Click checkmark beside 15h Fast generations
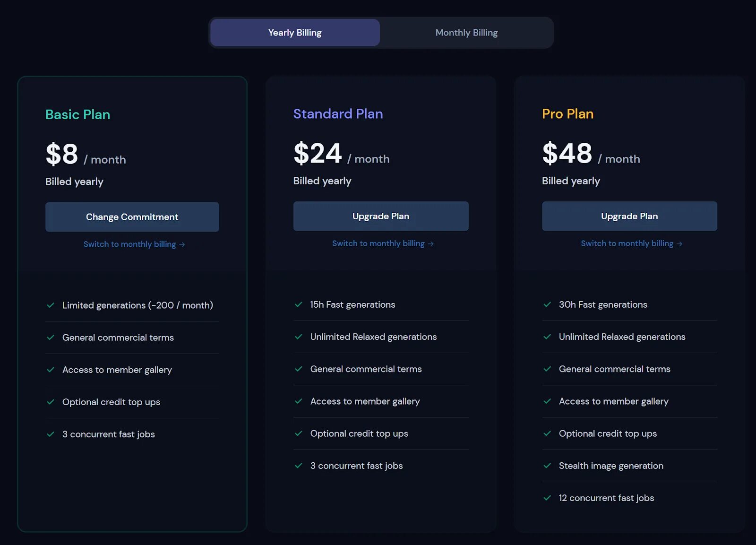756x545 pixels. 299,304
